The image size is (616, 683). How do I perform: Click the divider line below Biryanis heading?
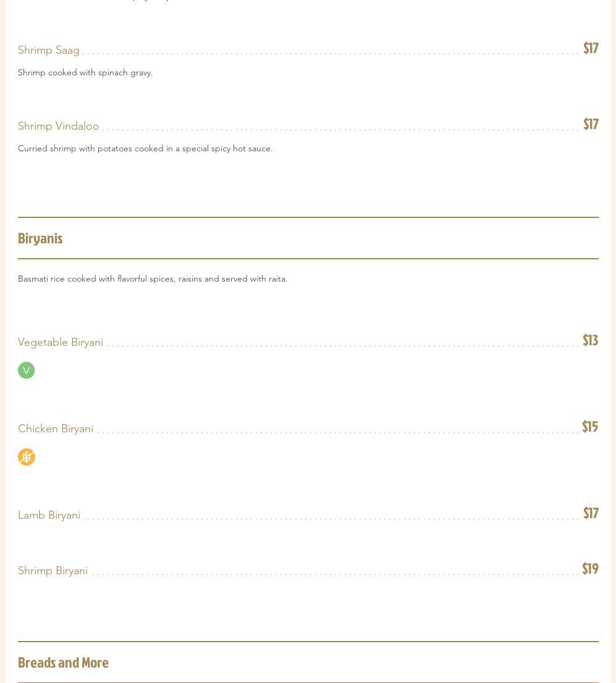(308, 259)
